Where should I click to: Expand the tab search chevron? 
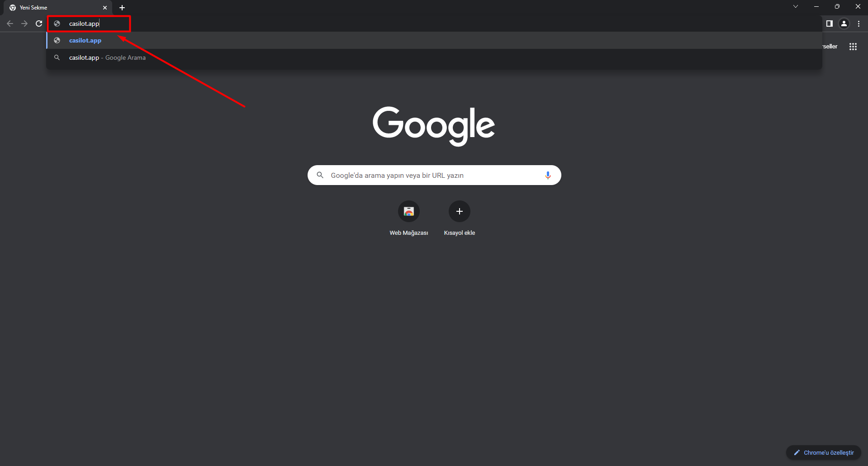click(x=796, y=6)
